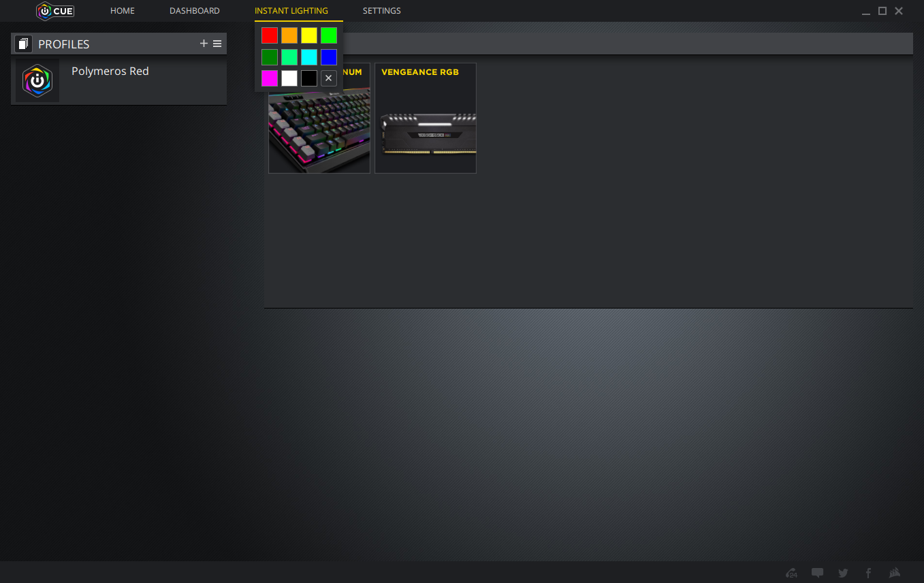Open the Facebook icon in the footer
The image size is (924, 583).
coord(868,573)
